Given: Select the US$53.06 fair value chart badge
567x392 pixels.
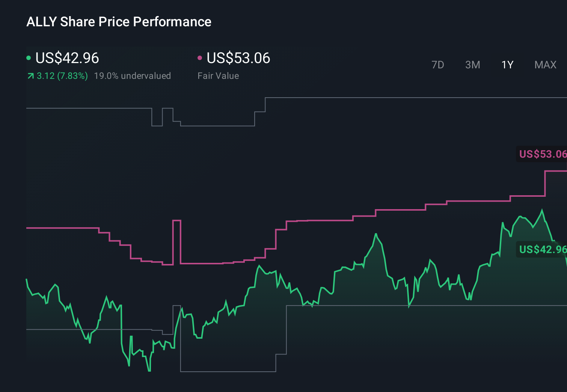Looking at the screenshot, I should tap(542, 154).
